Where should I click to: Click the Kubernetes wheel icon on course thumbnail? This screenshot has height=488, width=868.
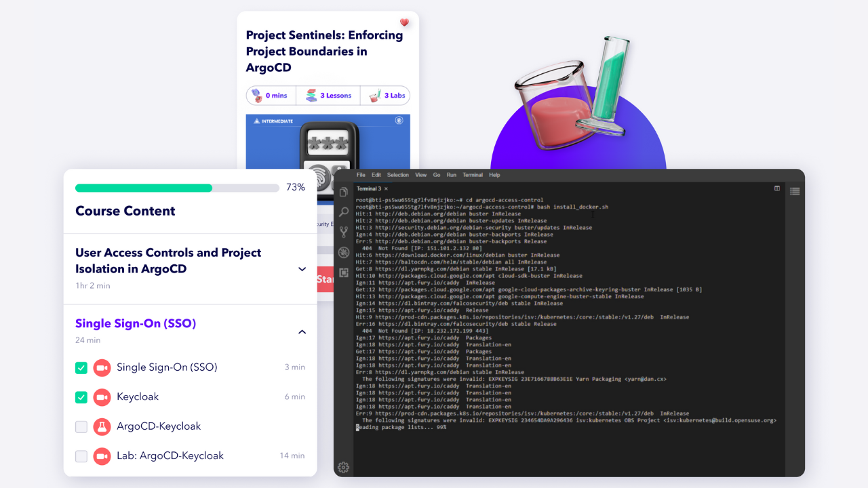[399, 121]
